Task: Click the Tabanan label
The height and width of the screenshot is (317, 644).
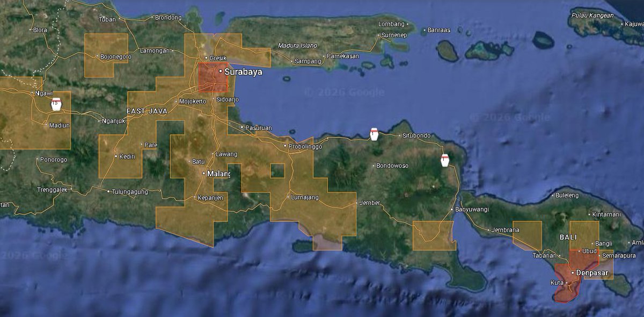Action: pyautogui.click(x=543, y=255)
